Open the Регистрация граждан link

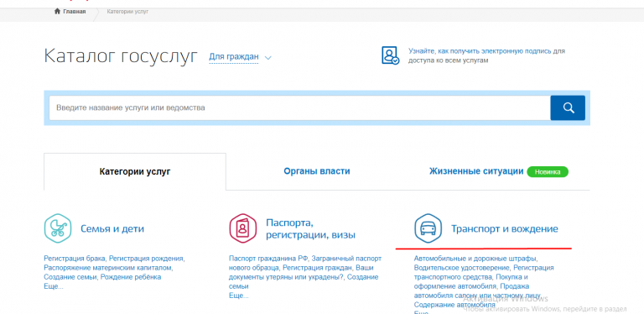(x=318, y=268)
